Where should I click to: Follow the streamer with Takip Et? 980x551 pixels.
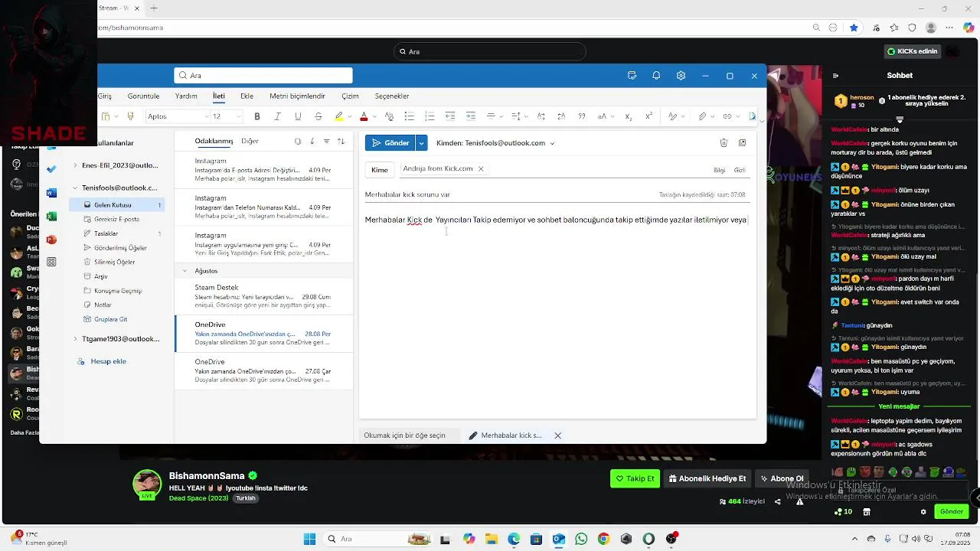point(635,478)
